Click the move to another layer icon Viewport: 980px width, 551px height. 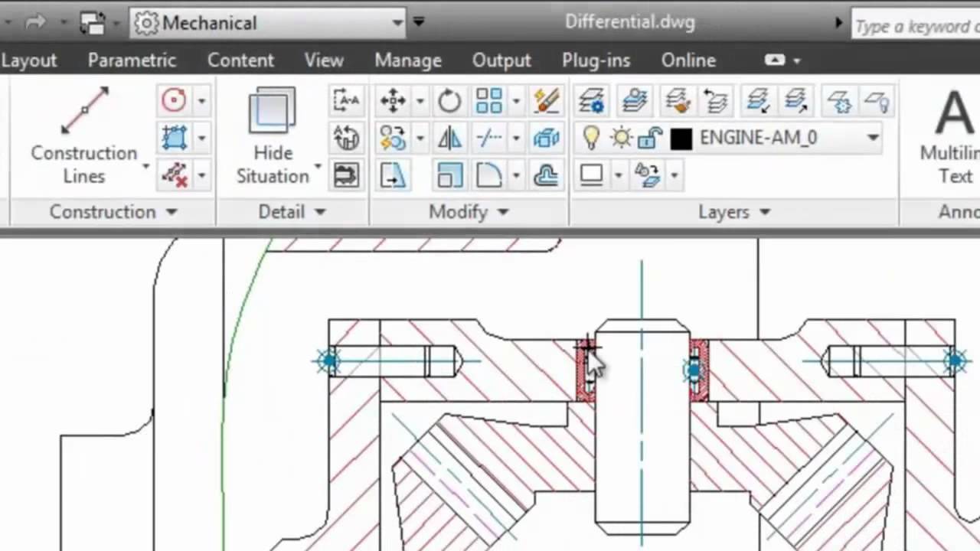pyautogui.click(x=759, y=100)
